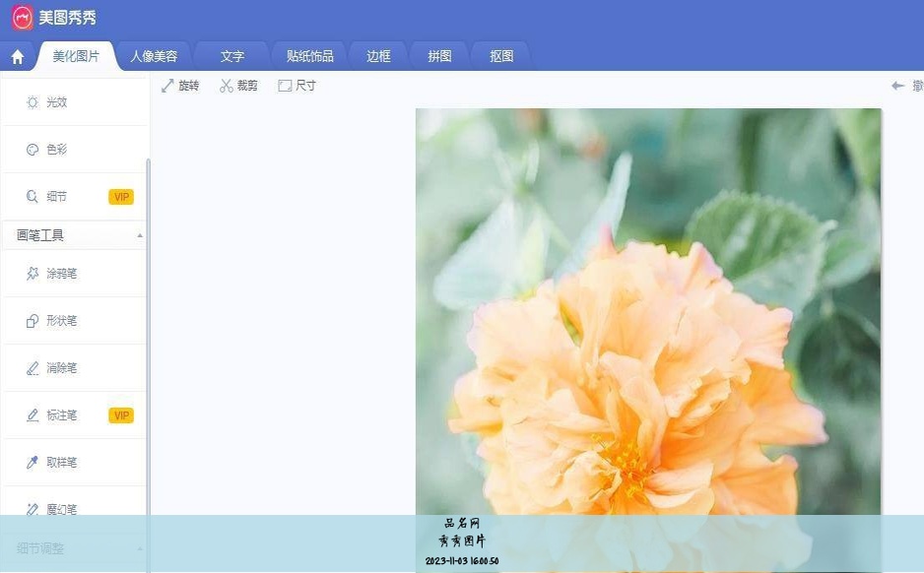Switch to the 抠图 tab
The height and width of the screenshot is (573, 924).
(x=501, y=56)
